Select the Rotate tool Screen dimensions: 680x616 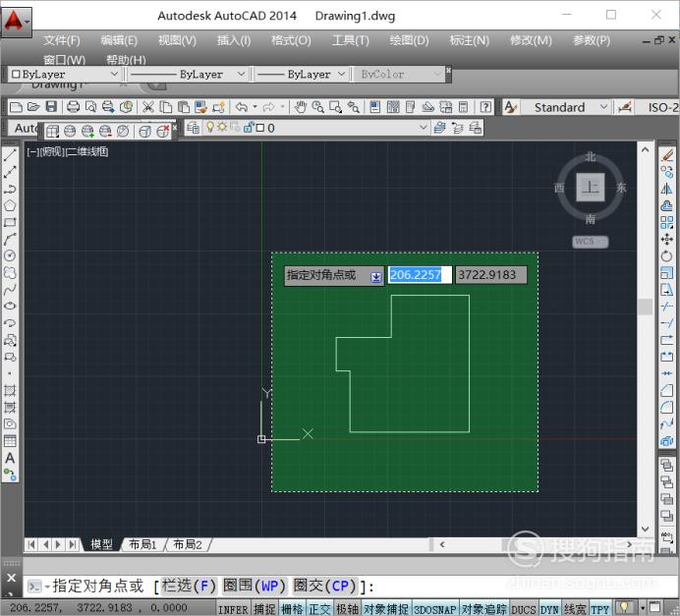point(667,255)
